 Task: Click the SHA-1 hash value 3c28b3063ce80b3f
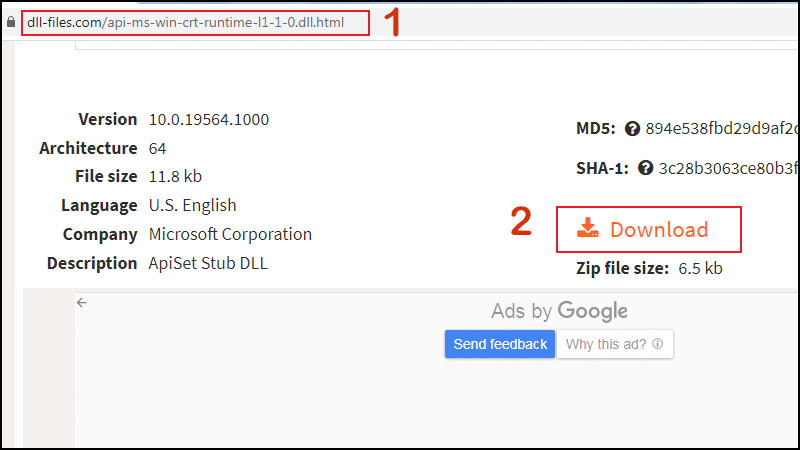[x=728, y=168]
